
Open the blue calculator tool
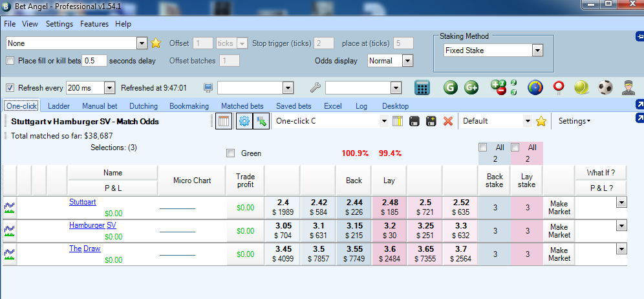point(422,87)
